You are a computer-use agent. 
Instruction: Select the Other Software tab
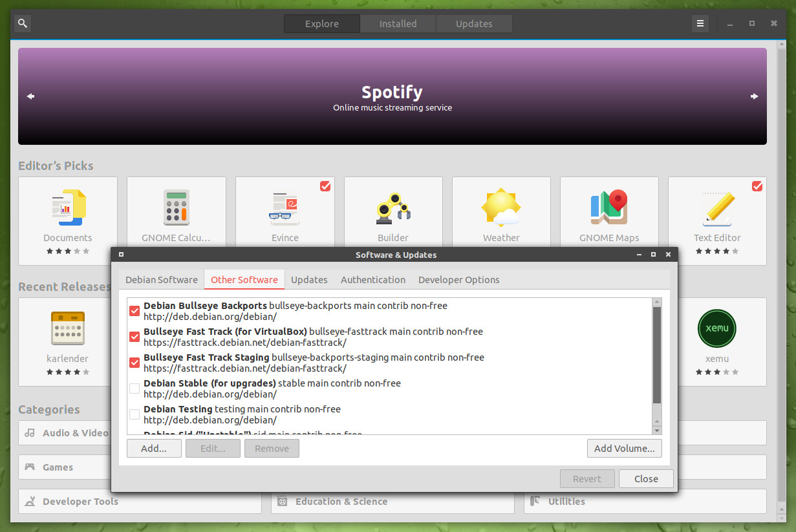244,280
